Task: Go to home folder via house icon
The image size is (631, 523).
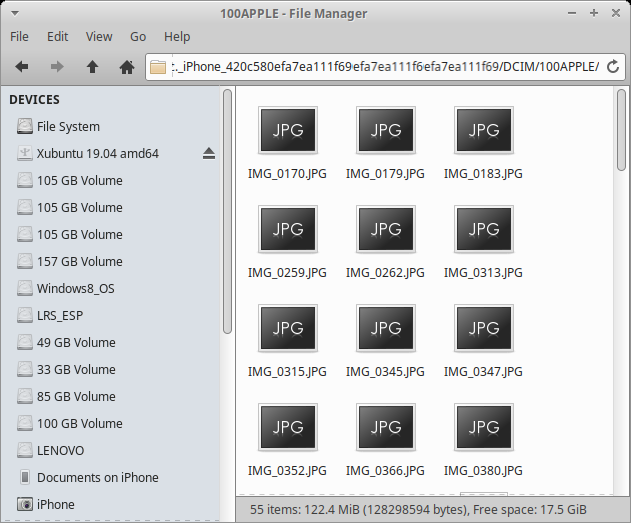Action: click(x=127, y=67)
